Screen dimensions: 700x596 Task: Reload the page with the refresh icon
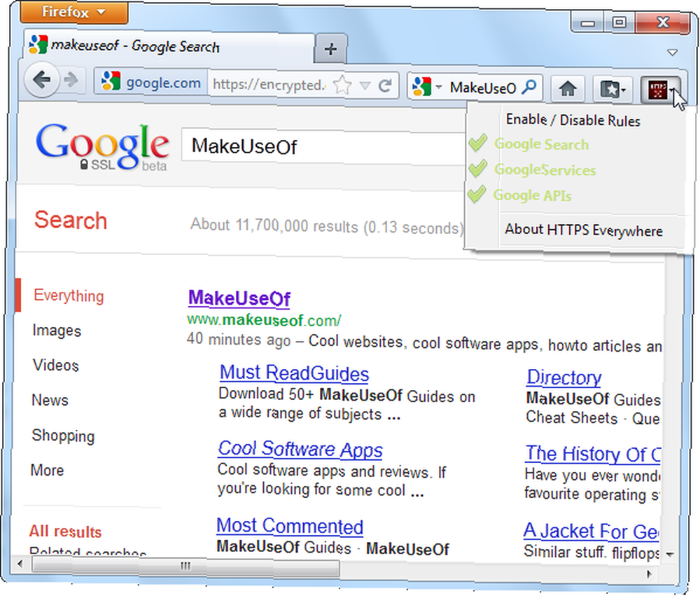(x=385, y=85)
